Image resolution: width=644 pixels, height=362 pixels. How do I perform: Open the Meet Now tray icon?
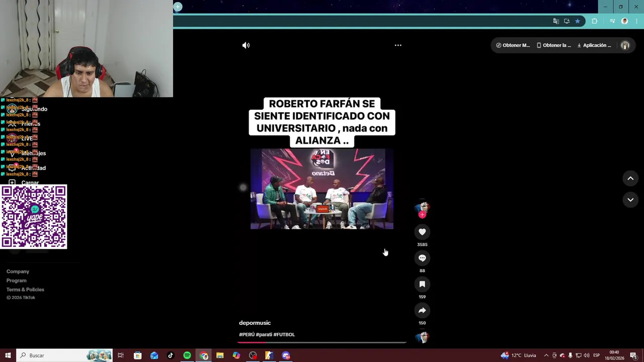[x=554, y=355]
